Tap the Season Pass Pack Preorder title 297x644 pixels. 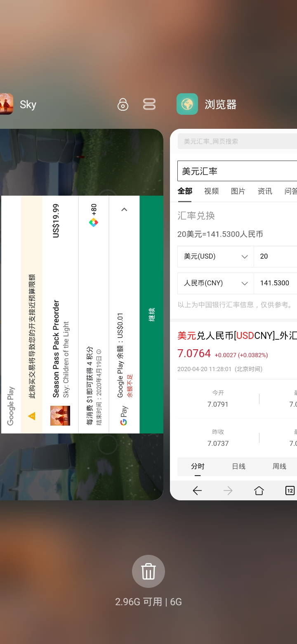[56, 349]
